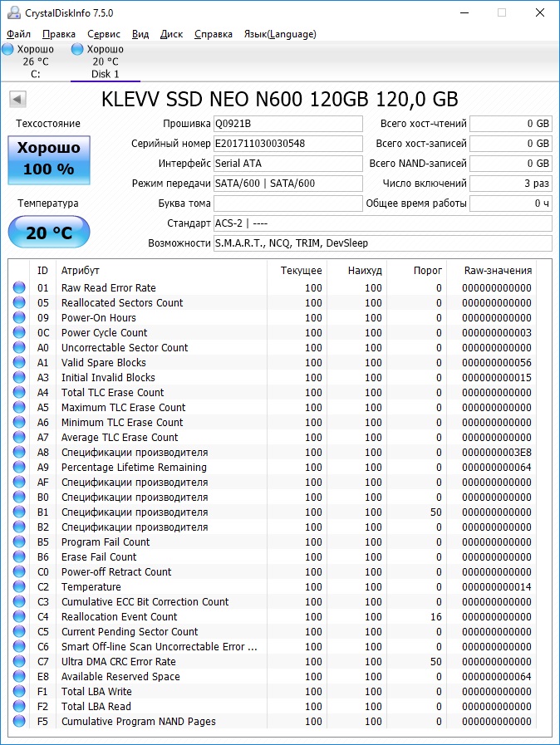Open the Диск menu
The image size is (560, 745).
pos(172,34)
